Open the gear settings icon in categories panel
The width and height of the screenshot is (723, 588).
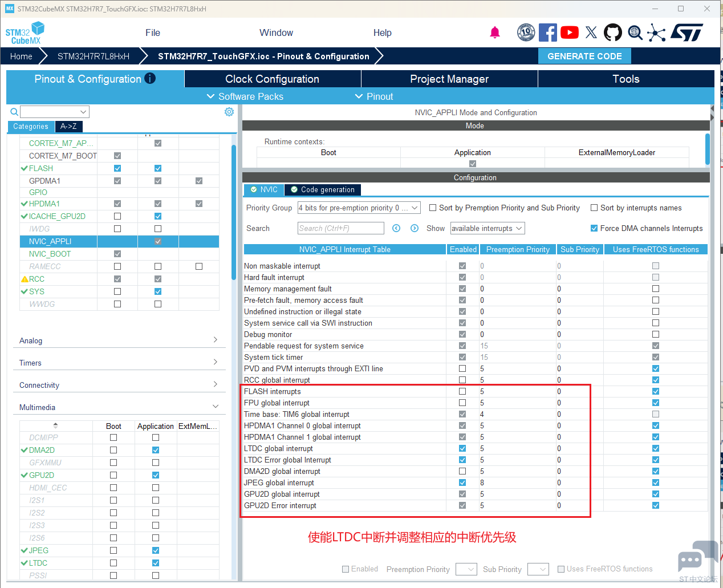[x=229, y=112]
